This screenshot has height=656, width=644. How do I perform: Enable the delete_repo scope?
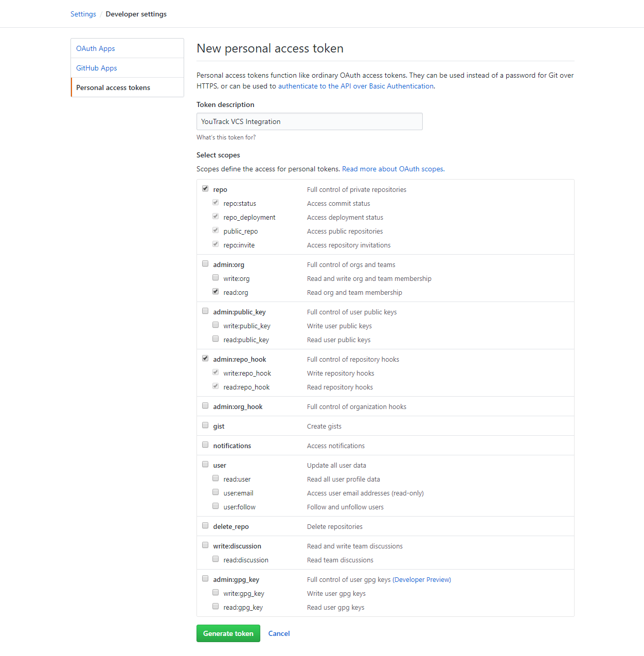205,525
